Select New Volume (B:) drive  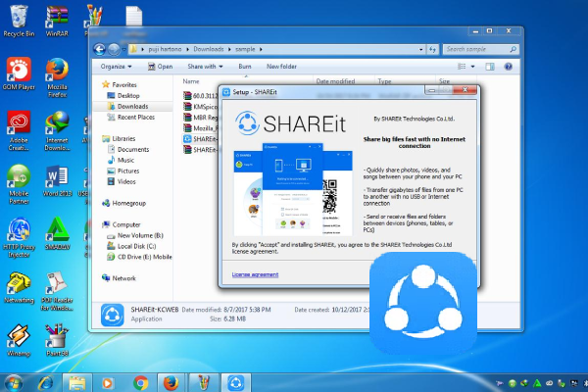135,235
